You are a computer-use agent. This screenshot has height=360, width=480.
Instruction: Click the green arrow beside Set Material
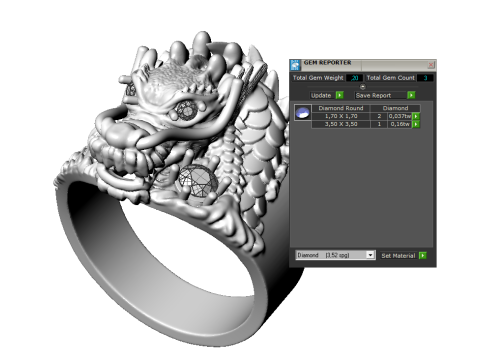[423, 256]
